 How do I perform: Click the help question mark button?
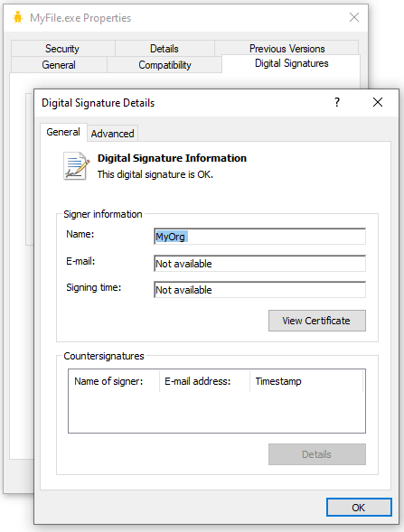point(337,102)
